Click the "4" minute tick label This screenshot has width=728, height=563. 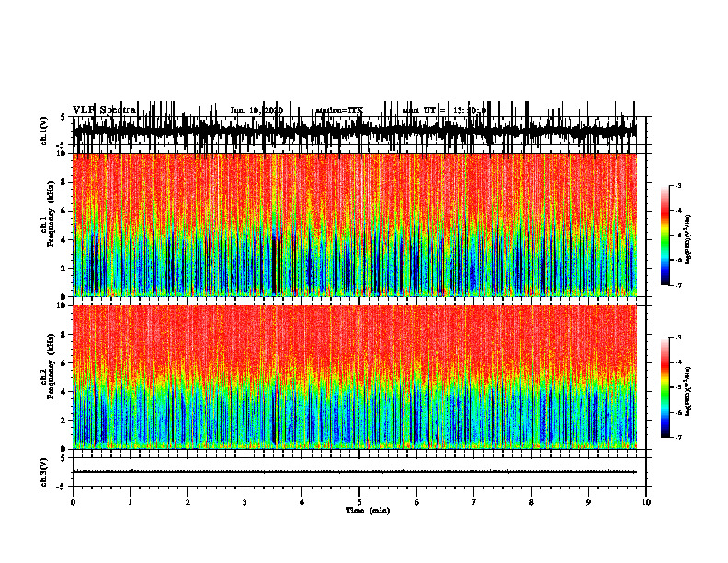coord(302,502)
